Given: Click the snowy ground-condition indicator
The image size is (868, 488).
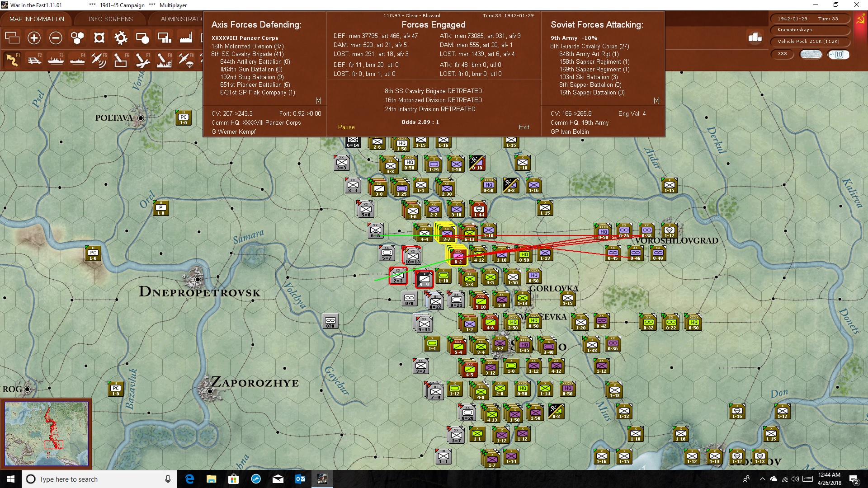Looking at the screenshot, I should coord(811,54).
